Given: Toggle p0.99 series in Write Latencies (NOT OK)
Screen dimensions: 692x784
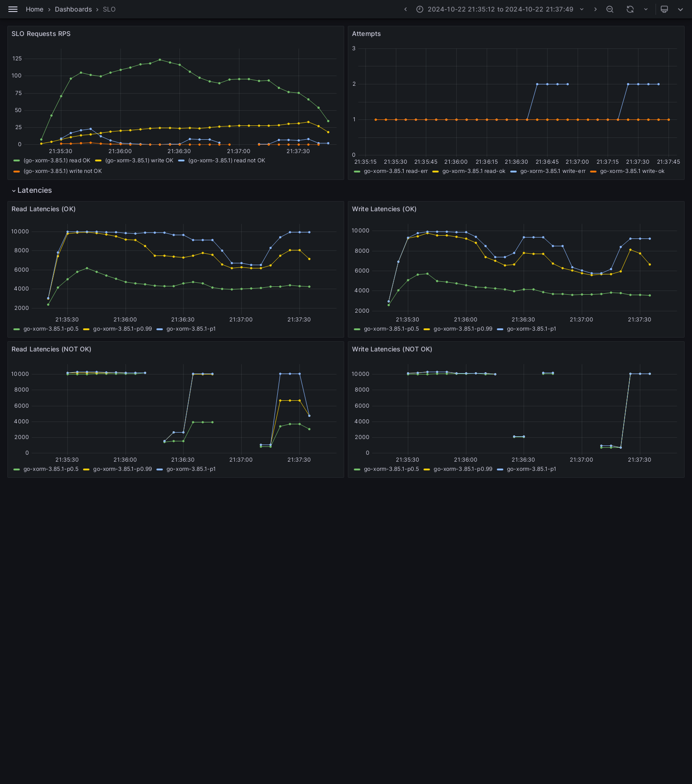Looking at the screenshot, I should 463,469.
